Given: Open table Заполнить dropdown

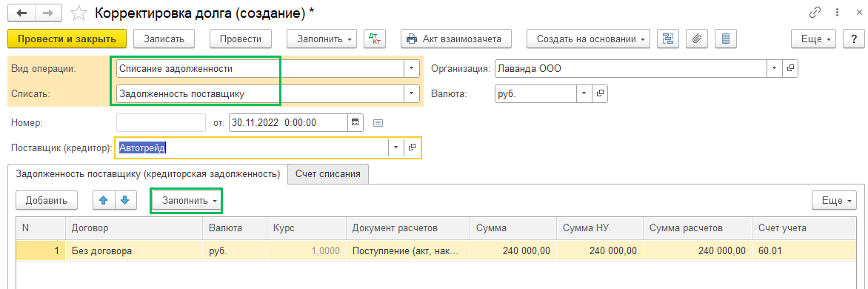Looking at the screenshot, I should click(187, 200).
